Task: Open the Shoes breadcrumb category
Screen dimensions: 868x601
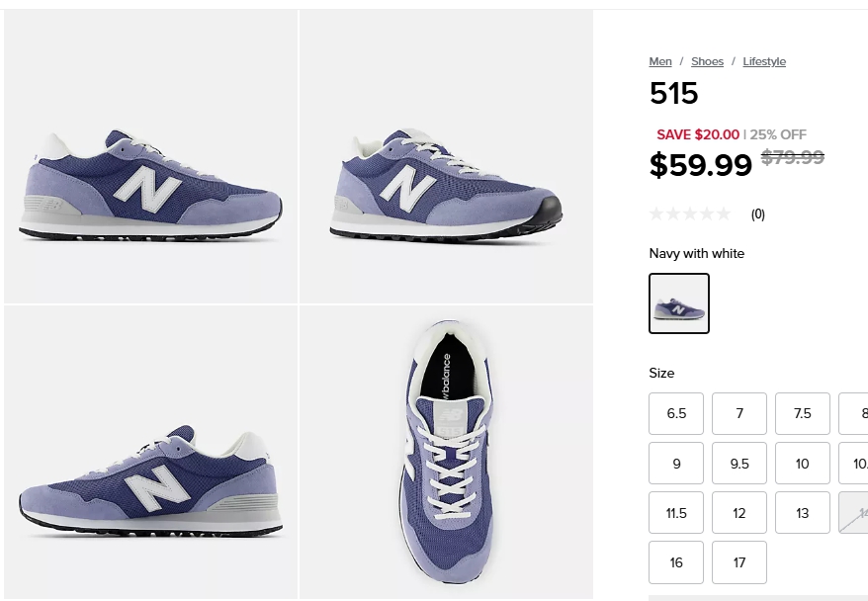Action: (x=707, y=61)
